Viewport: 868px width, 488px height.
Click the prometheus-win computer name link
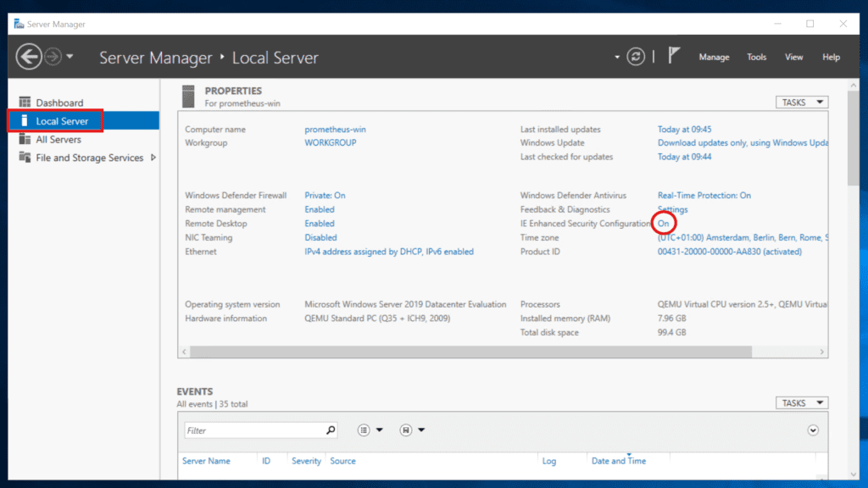tap(335, 130)
